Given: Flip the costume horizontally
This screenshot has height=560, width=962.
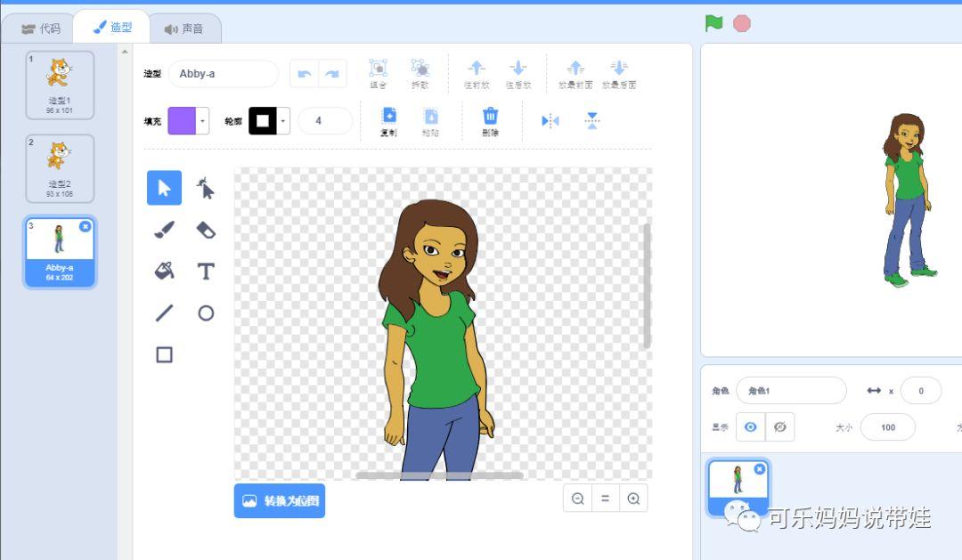Looking at the screenshot, I should pos(550,121).
